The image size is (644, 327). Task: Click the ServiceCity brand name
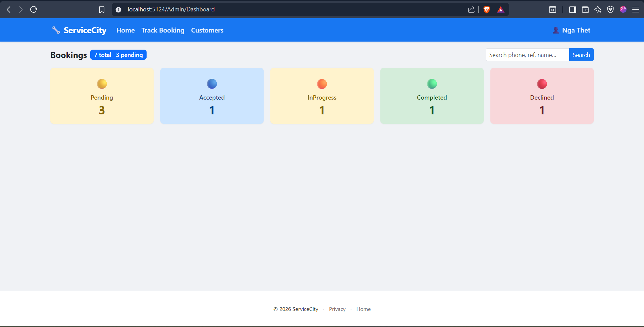pos(85,30)
